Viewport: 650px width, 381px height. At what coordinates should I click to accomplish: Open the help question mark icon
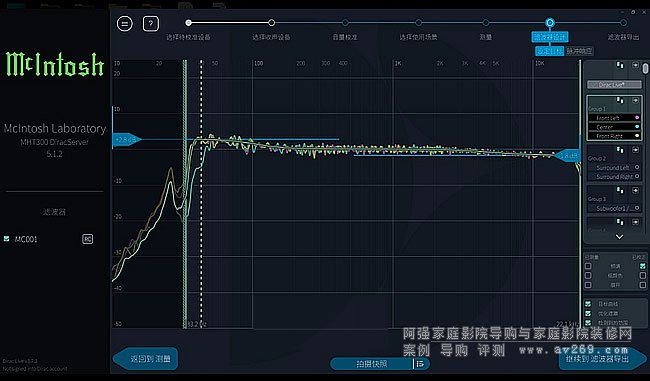150,24
